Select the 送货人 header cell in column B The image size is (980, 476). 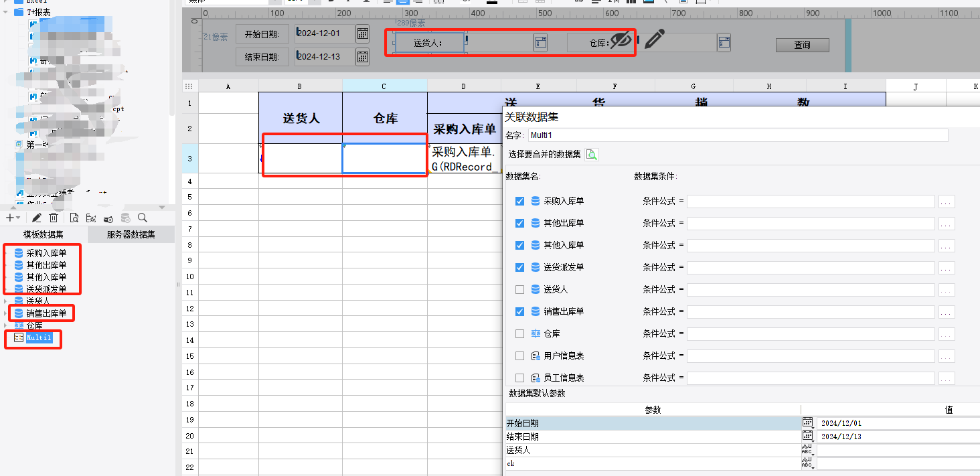(301, 118)
